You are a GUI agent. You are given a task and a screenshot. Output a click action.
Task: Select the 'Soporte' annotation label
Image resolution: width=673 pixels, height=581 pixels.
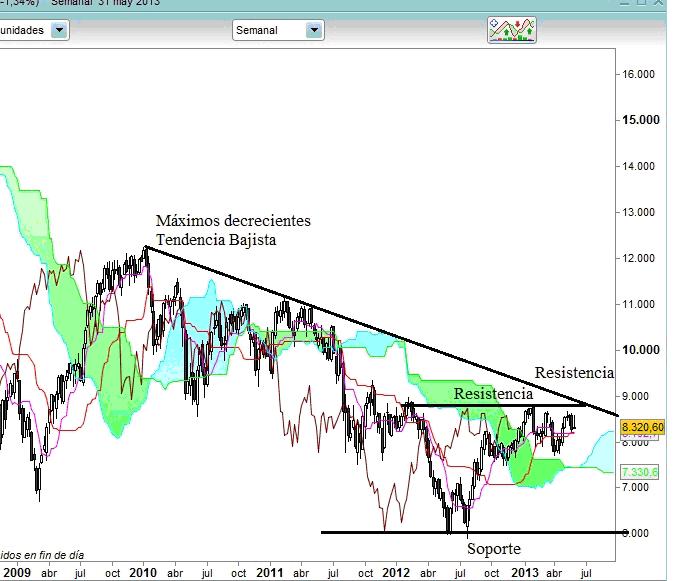click(494, 548)
